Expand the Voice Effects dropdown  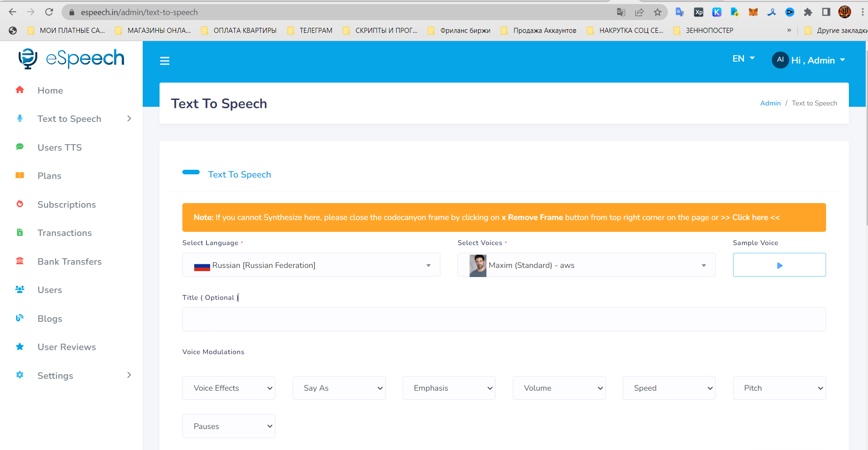coord(228,388)
